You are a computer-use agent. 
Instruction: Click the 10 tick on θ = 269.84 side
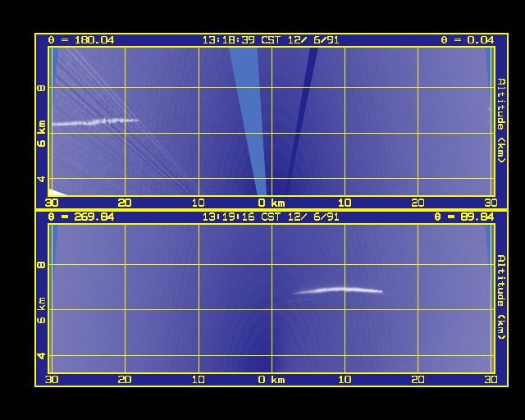(199, 380)
